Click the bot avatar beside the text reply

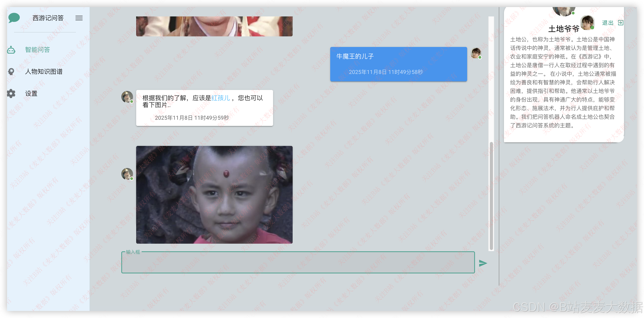click(x=127, y=97)
